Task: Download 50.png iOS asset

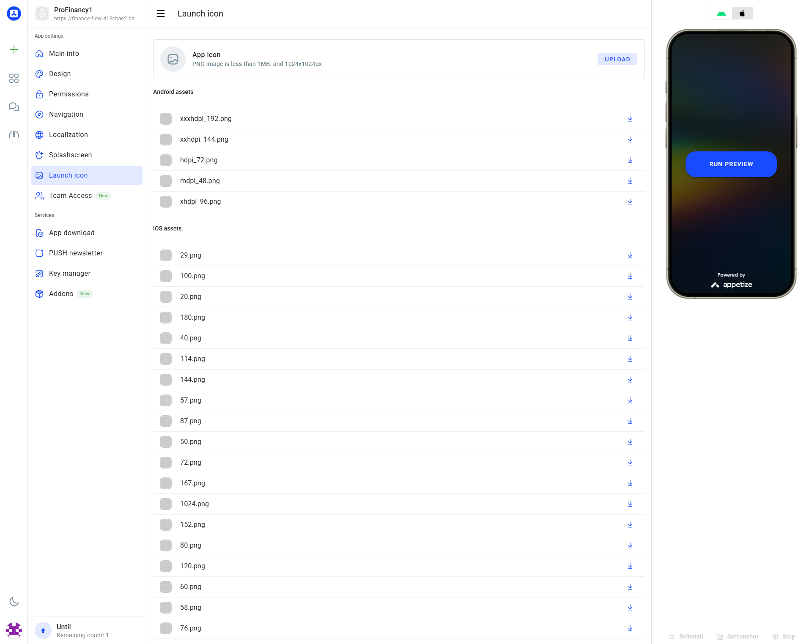Action: pos(630,442)
